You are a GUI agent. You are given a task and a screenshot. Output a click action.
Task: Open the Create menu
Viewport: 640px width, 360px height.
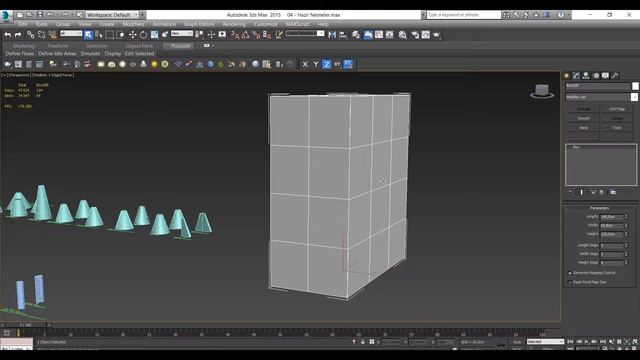(x=107, y=24)
